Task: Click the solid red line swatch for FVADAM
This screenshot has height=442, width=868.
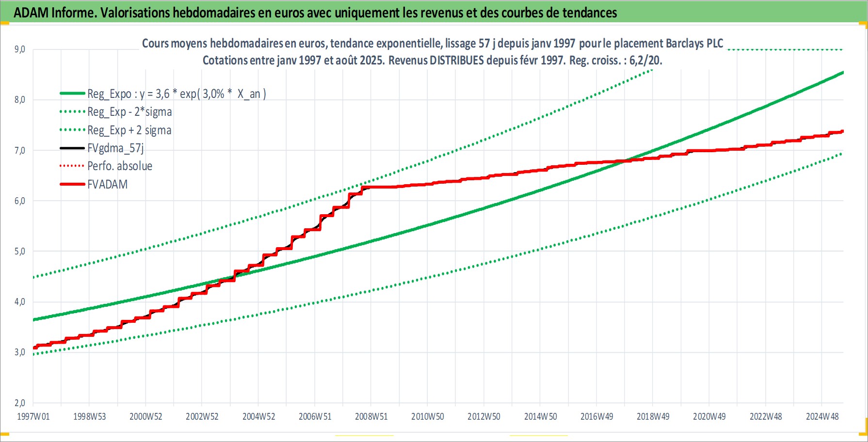Action: pyautogui.click(x=72, y=184)
